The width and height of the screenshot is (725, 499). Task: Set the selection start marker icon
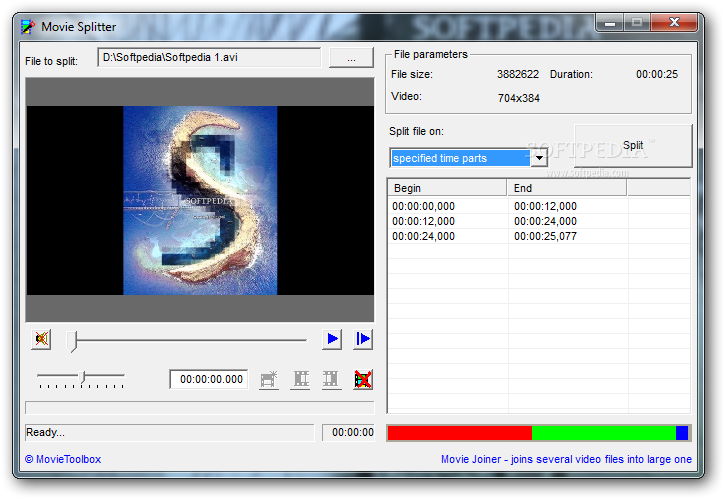(300, 380)
